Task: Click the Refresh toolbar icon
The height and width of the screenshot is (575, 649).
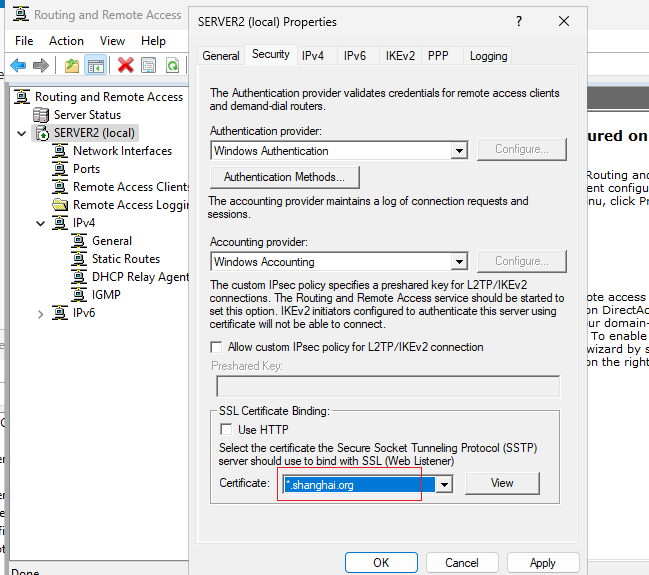Action: (x=172, y=65)
